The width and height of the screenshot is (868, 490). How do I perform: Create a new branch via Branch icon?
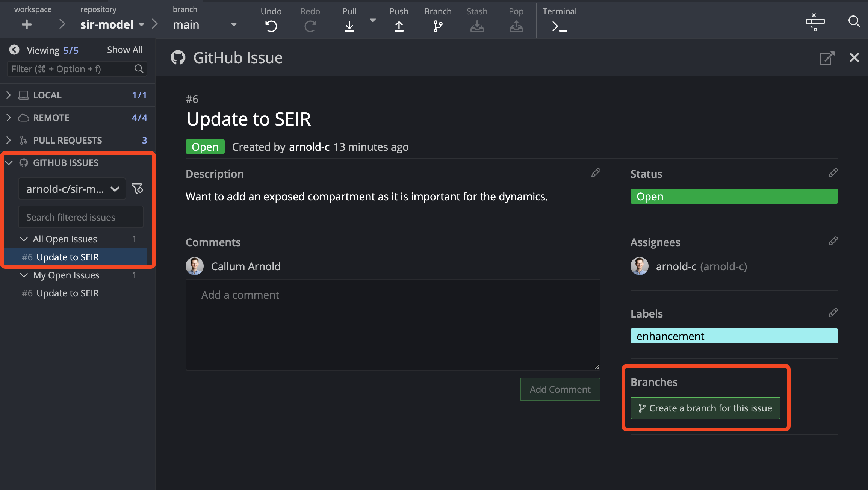click(438, 26)
